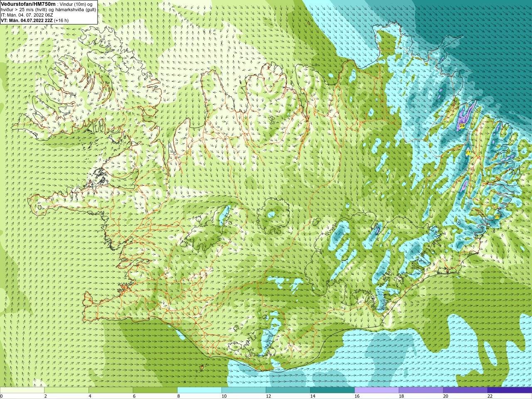Click the scale value '18' on legend
Image resolution: width=532 pixels, height=399 pixels.
click(x=401, y=396)
